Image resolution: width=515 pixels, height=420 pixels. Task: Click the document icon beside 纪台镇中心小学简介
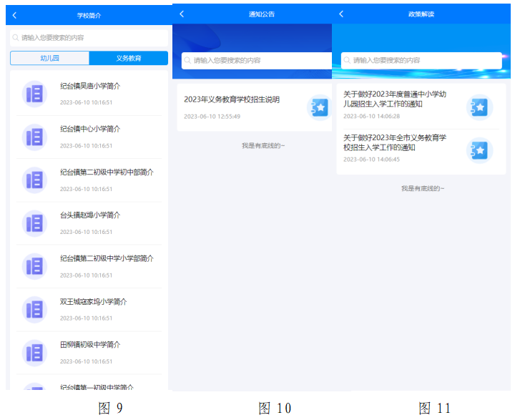[34, 137]
